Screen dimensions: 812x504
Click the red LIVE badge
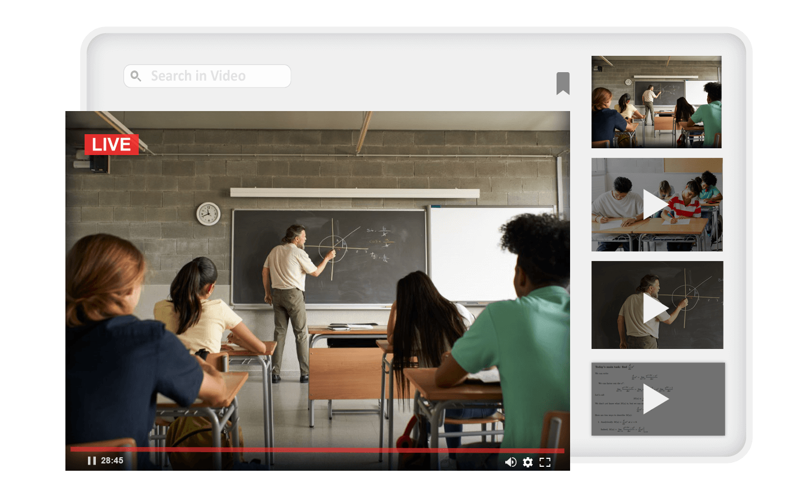click(x=111, y=144)
